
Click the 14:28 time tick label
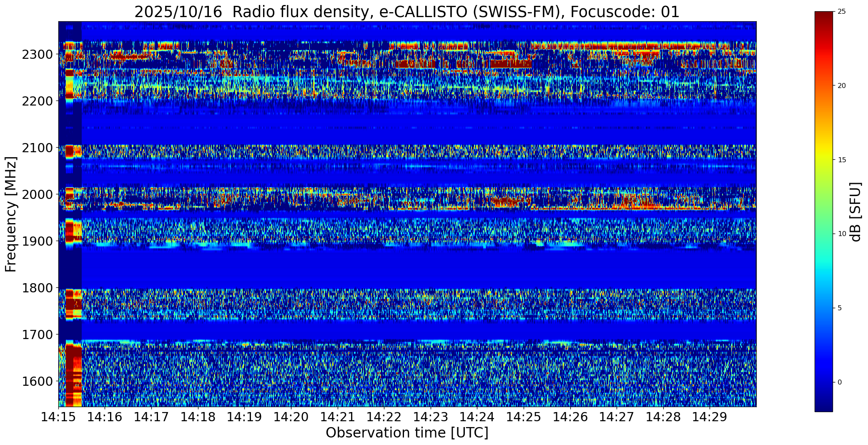click(663, 417)
